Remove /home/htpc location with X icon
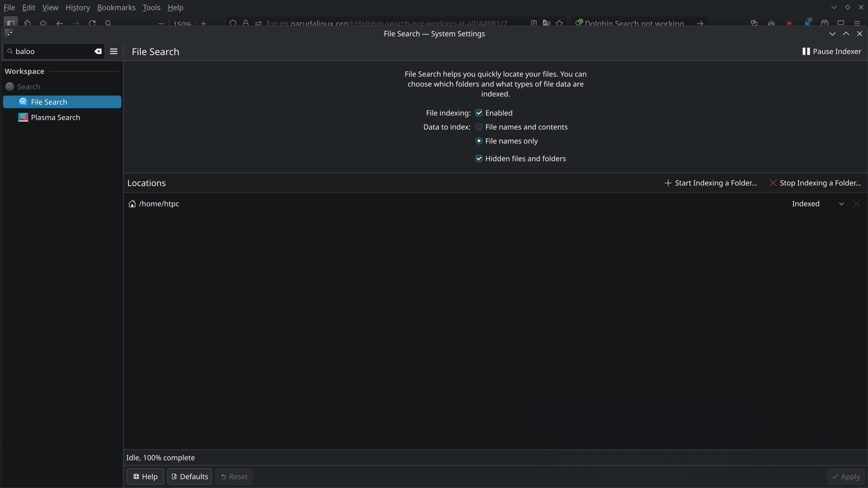Image resolution: width=868 pixels, height=488 pixels. (x=856, y=204)
